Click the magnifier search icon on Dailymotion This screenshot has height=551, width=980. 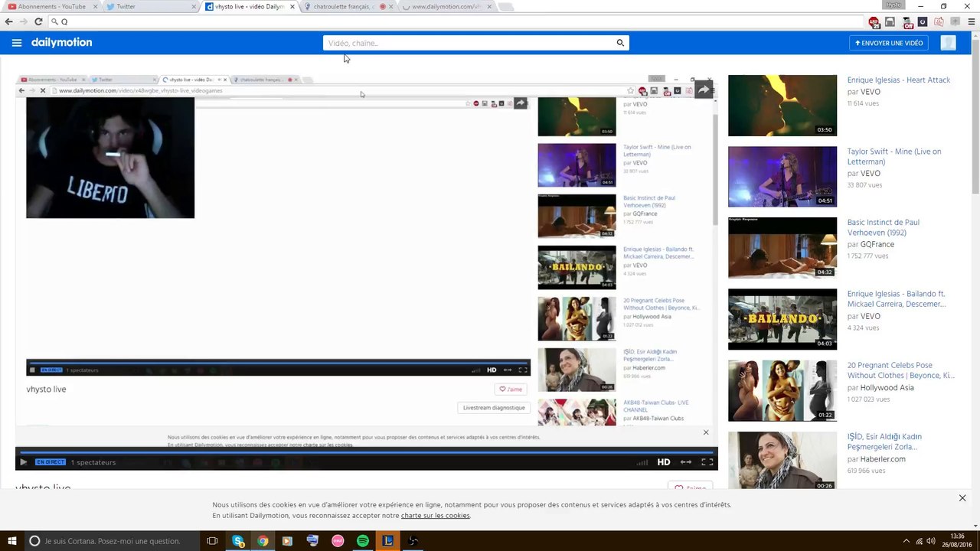(620, 43)
